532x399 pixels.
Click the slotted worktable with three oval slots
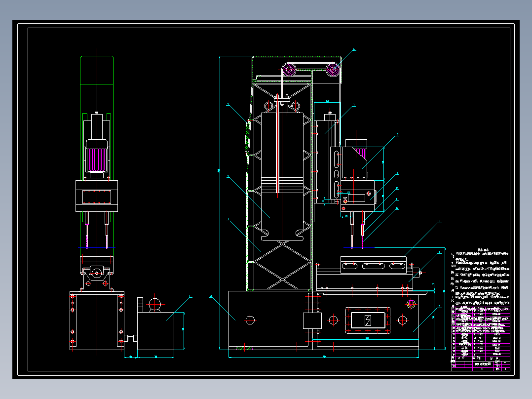click(373, 265)
